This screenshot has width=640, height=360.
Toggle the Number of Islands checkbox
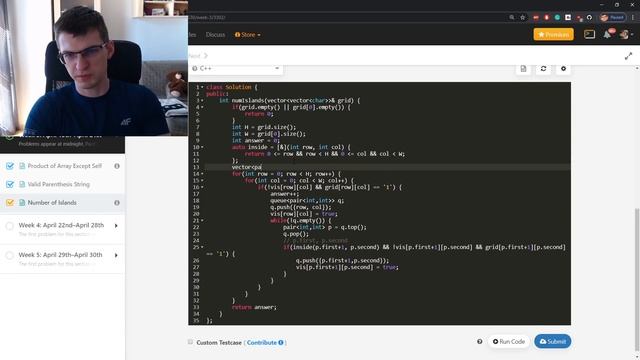point(10,203)
